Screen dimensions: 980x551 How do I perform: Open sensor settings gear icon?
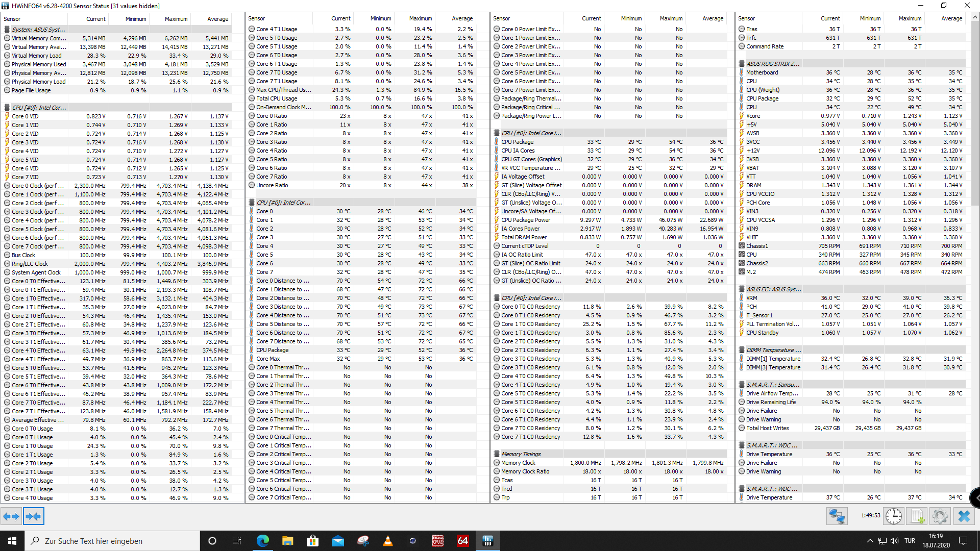tap(940, 516)
